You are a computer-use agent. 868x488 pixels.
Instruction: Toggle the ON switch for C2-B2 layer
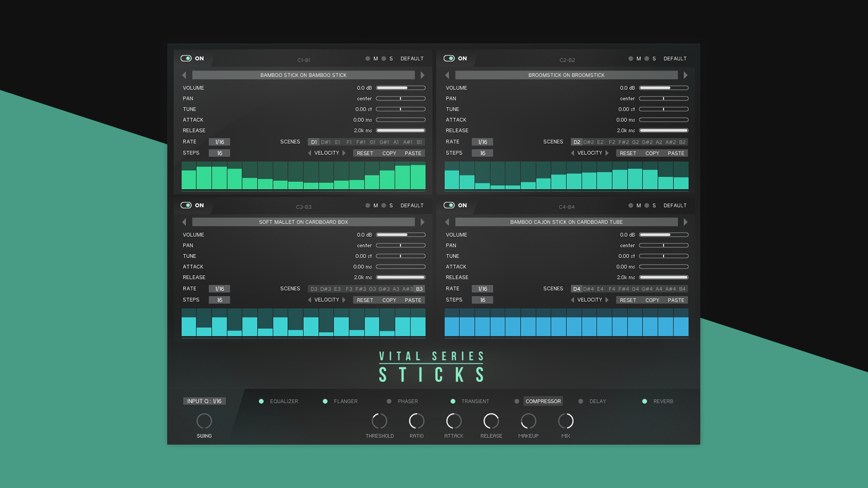point(449,58)
